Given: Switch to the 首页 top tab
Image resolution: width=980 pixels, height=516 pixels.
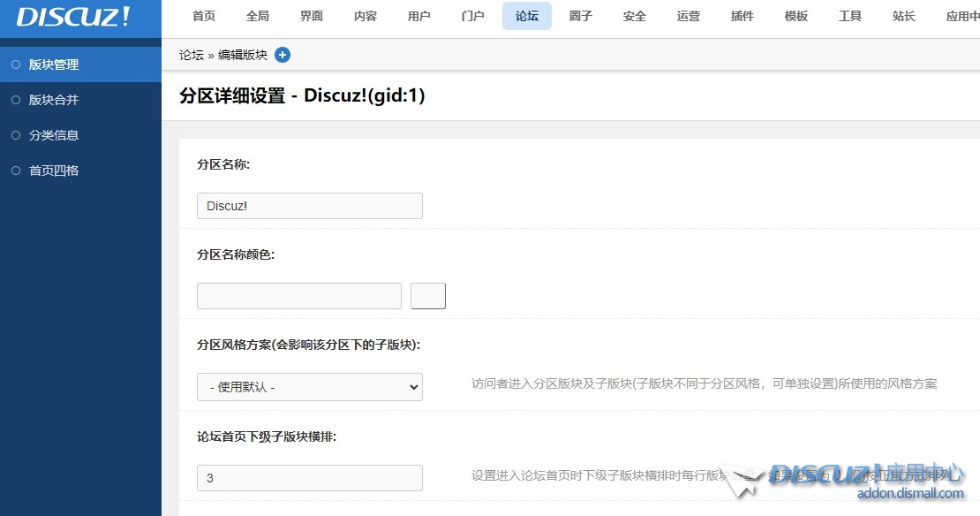Looking at the screenshot, I should click(x=204, y=16).
